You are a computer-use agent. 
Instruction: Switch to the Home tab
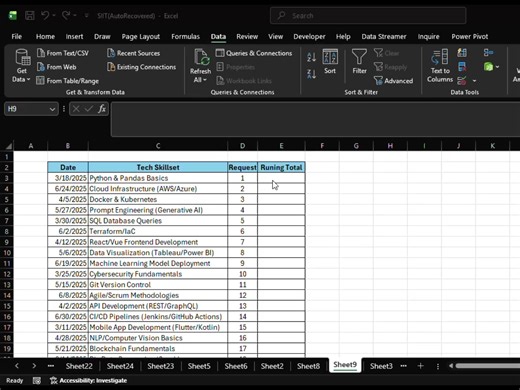pos(45,37)
